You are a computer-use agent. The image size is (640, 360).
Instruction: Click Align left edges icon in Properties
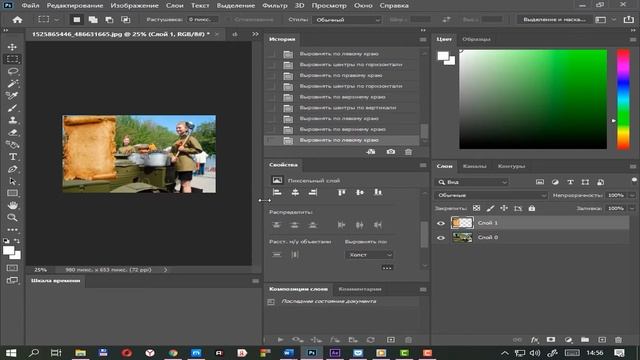[x=277, y=192]
